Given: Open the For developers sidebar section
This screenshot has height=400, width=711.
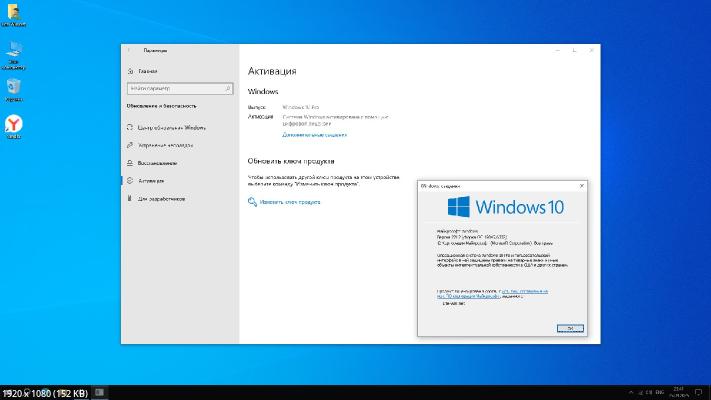Looking at the screenshot, I should [x=161, y=198].
